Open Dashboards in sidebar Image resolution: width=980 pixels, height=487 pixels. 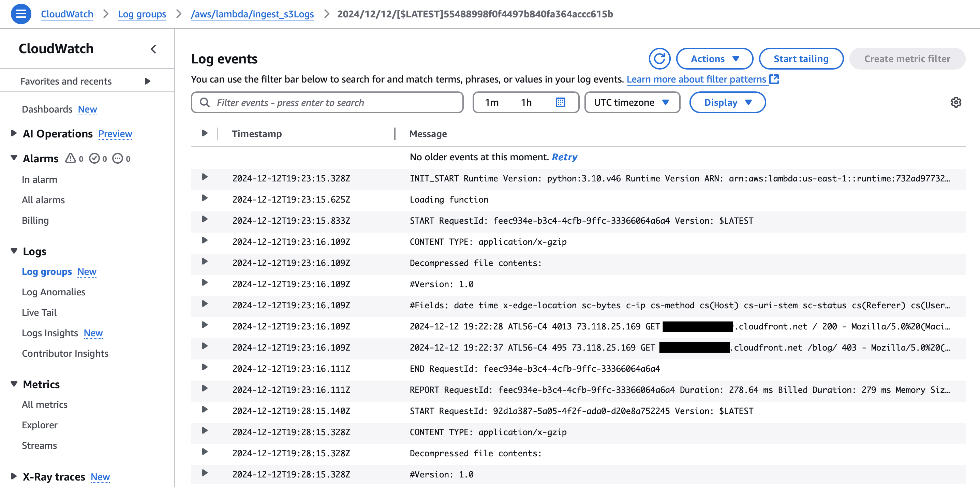(x=47, y=109)
